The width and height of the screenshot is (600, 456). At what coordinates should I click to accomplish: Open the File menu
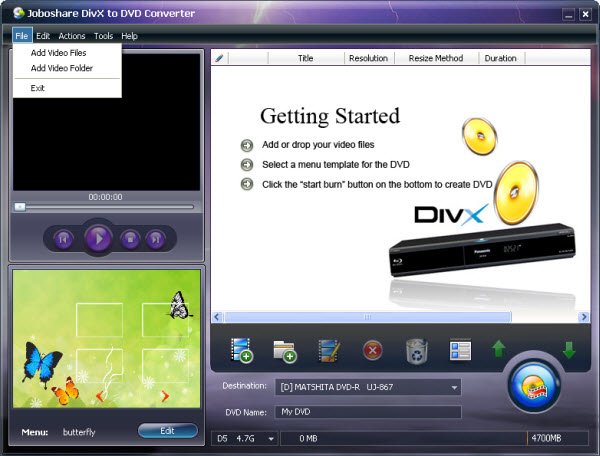(22, 36)
